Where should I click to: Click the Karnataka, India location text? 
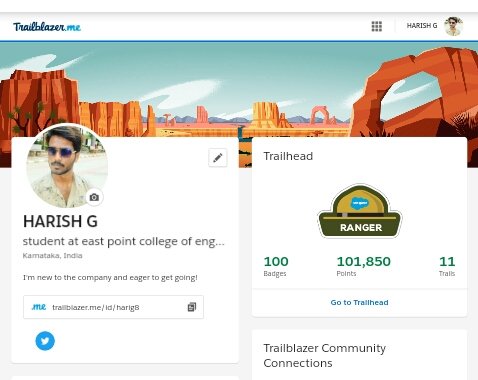pos(52,256)
